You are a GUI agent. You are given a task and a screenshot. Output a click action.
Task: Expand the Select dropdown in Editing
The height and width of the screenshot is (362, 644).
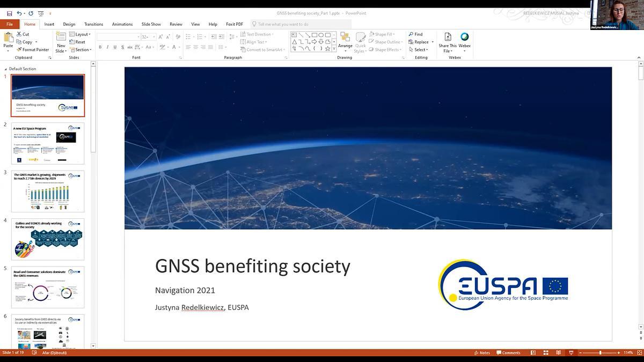[419, 49]
